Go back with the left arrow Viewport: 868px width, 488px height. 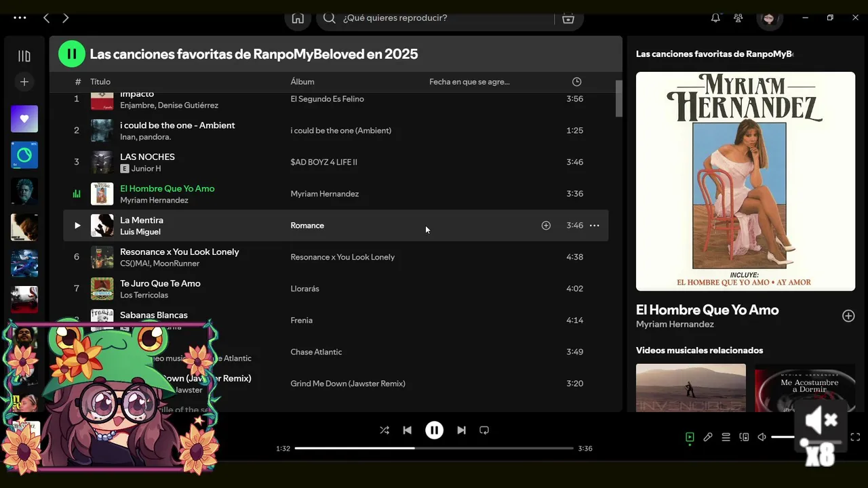click(x=46, y=18)
